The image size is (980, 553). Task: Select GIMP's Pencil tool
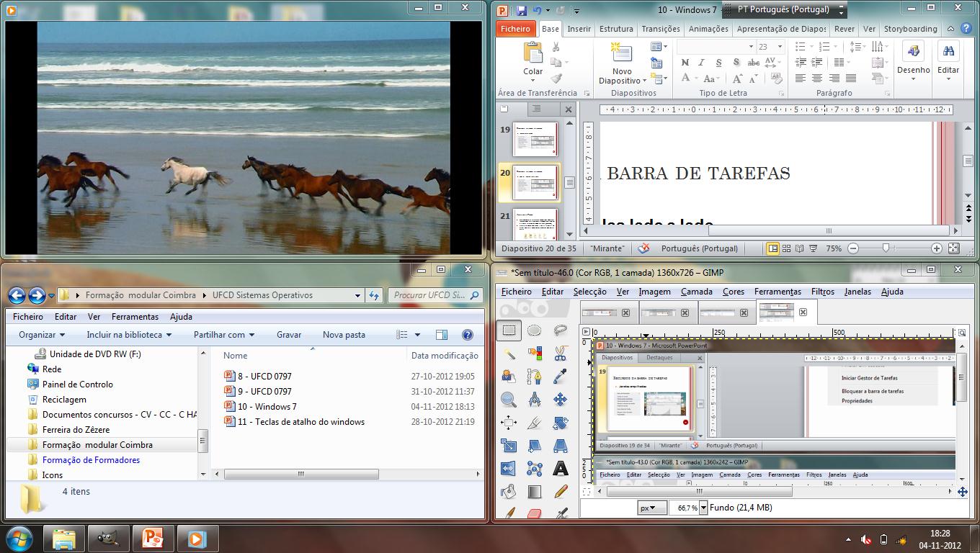[x=560, y=492]
